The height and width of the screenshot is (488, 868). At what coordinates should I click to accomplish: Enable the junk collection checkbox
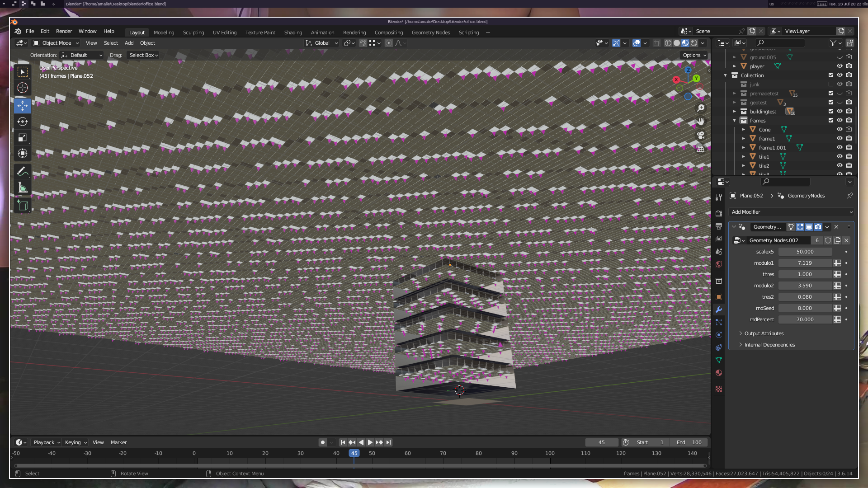831,84
